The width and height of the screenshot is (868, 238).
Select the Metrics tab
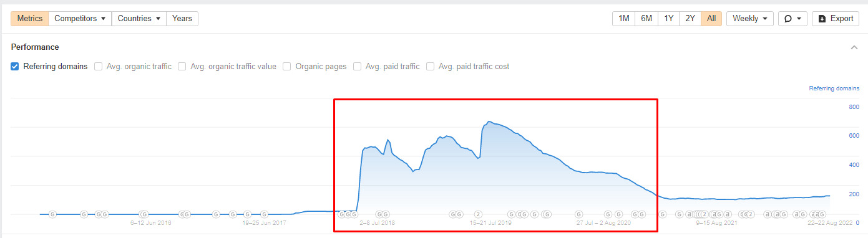coord(29,19)
